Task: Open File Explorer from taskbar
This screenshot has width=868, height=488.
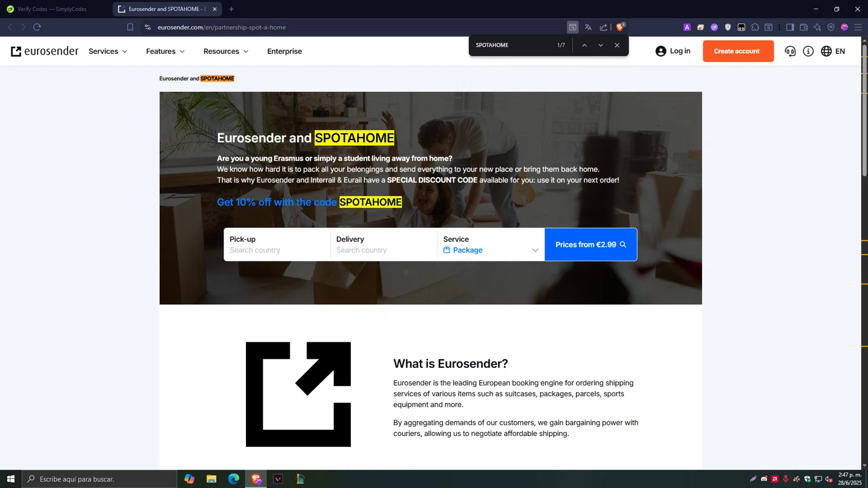Action: click(211, 479)
